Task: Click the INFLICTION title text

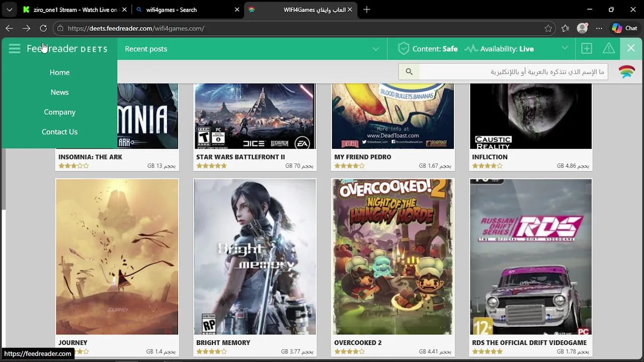Action: pos(490,157)
